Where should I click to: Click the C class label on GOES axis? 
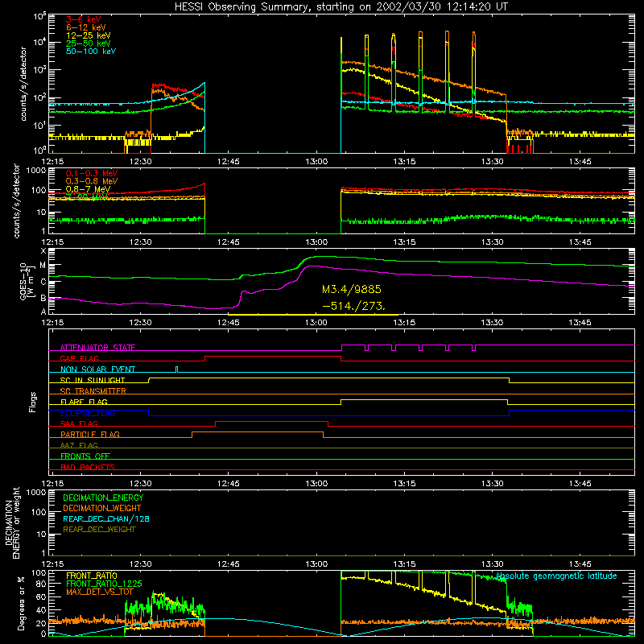click(x=43, y=283)
